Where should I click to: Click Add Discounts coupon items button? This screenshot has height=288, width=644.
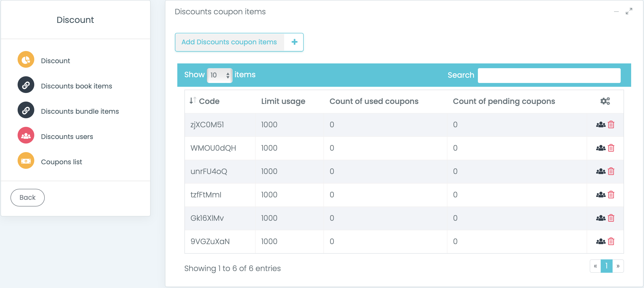tap(229, 42)
